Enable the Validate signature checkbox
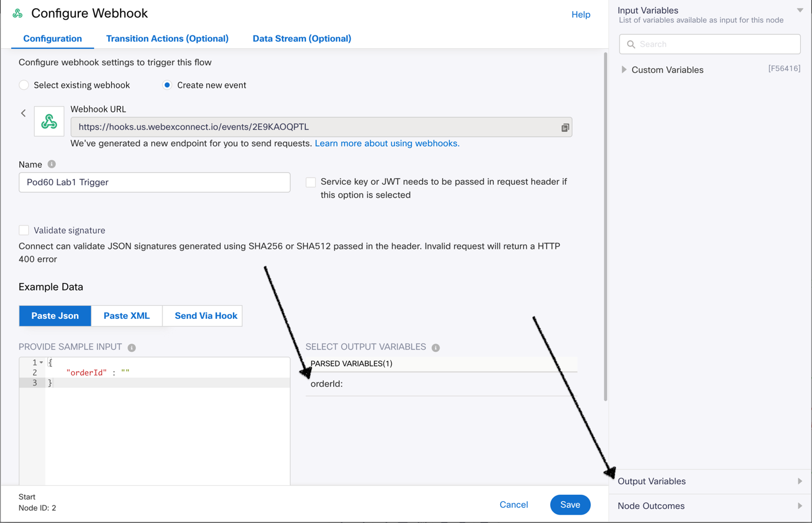The width and height of the screenshot is (812, 523). click(24, 230)
